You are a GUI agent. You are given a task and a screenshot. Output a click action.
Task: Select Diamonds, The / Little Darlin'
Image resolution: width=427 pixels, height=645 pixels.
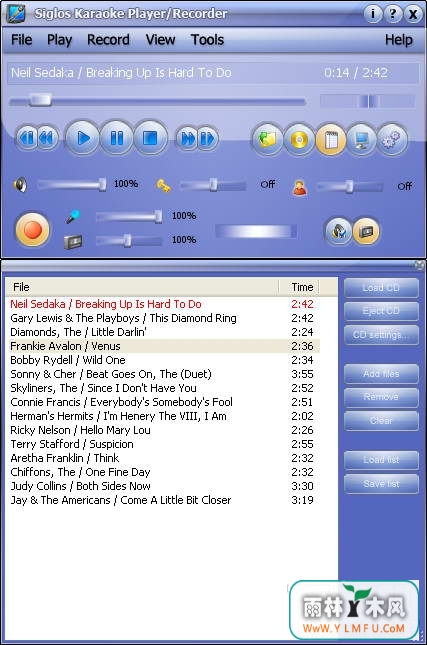(163, 332)
